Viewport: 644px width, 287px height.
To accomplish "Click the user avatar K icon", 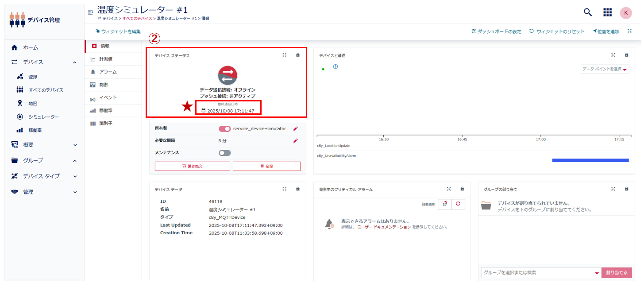I will (x=626, y=13).
